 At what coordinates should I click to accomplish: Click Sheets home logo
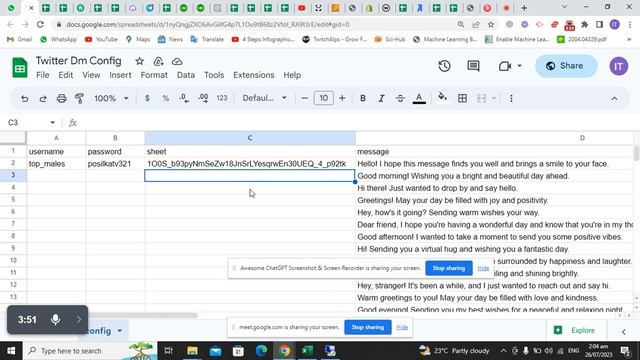coord(20,67)
